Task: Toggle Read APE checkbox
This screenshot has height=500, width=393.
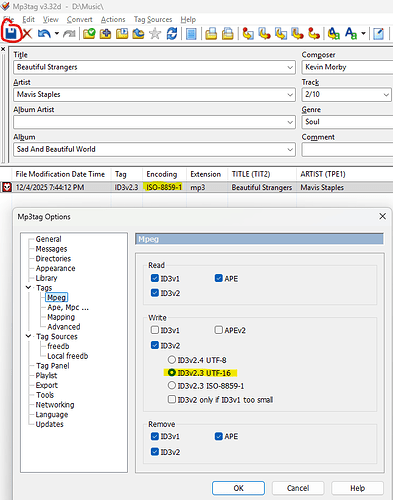Action: point(219,278)
